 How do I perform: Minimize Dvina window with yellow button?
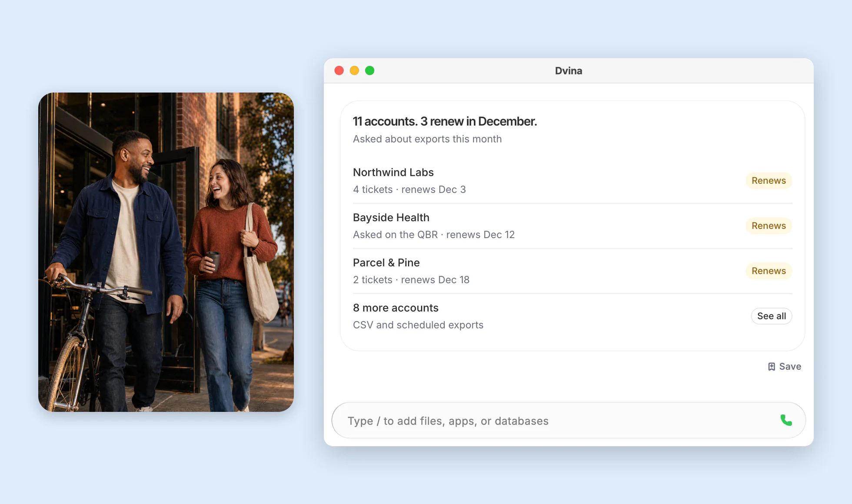coord(354,70)
